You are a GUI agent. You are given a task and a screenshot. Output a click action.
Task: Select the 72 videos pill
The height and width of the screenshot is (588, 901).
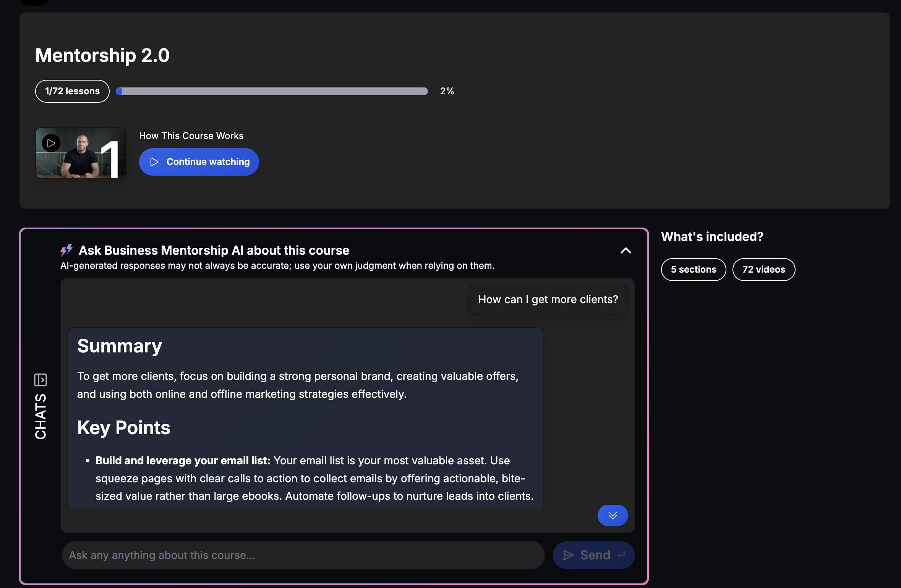click(x=763, y=270)
